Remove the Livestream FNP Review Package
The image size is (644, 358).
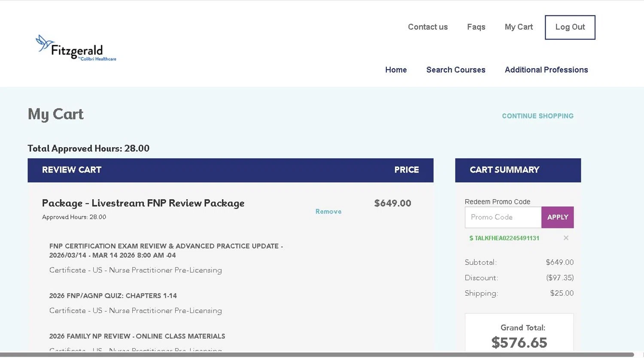click(x=328, y=211)
